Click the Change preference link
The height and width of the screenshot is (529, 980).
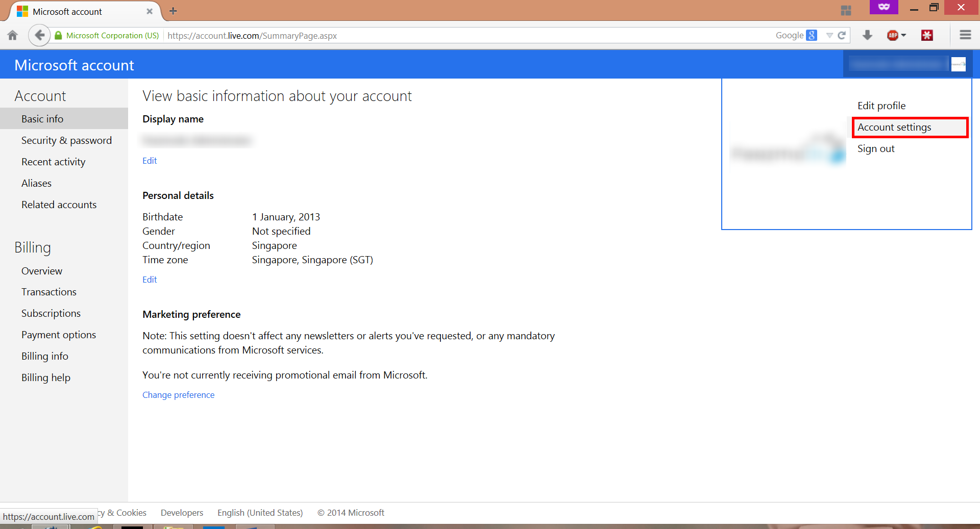point(178,395)
